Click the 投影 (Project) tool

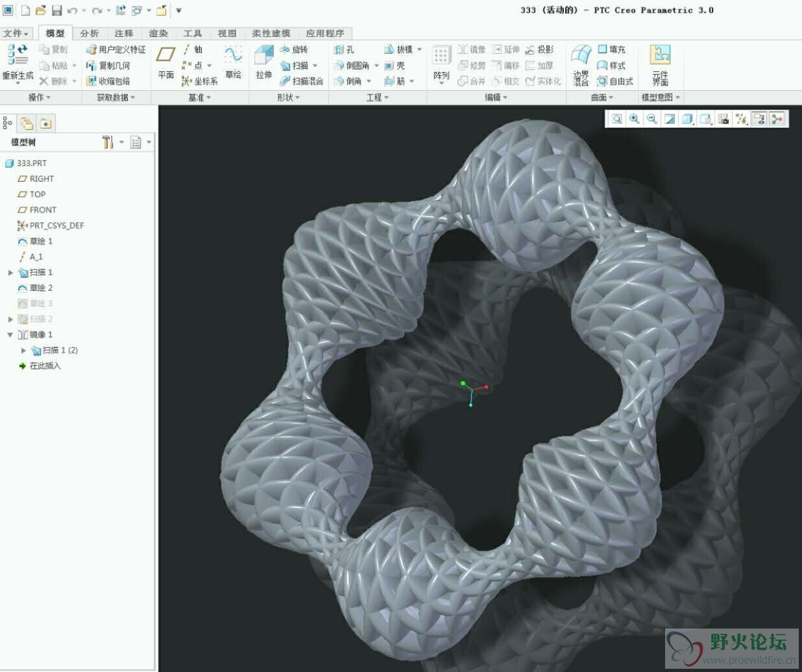click(539, 49)
